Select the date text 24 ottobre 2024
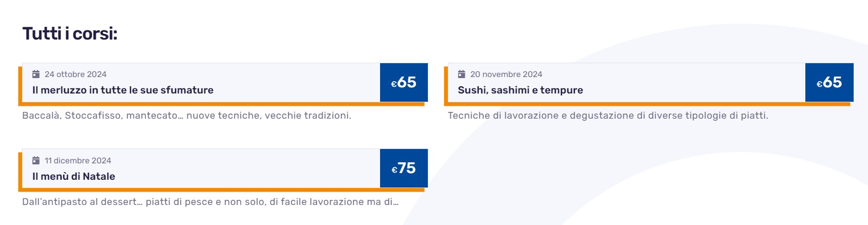 76,74
